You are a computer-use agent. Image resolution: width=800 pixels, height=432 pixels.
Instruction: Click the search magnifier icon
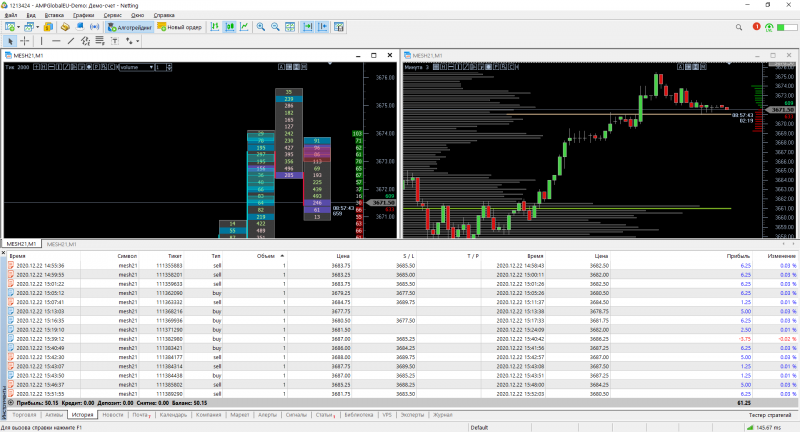739,27
